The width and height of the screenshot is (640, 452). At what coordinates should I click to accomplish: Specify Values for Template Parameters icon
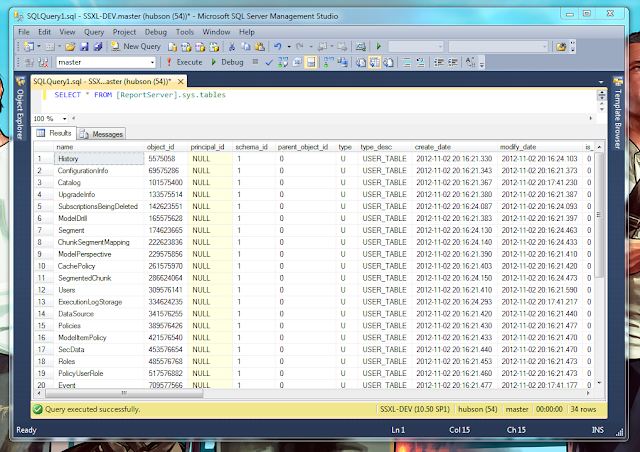tap(470, 62)
